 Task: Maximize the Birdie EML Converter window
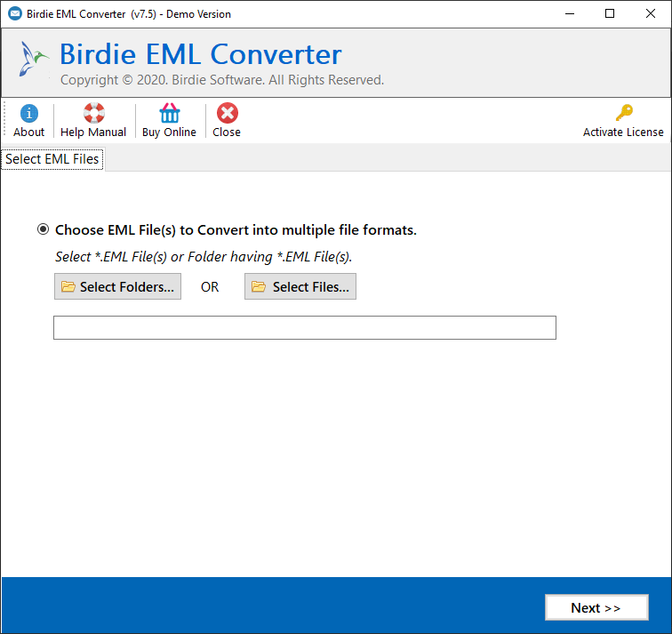[610, 13]
